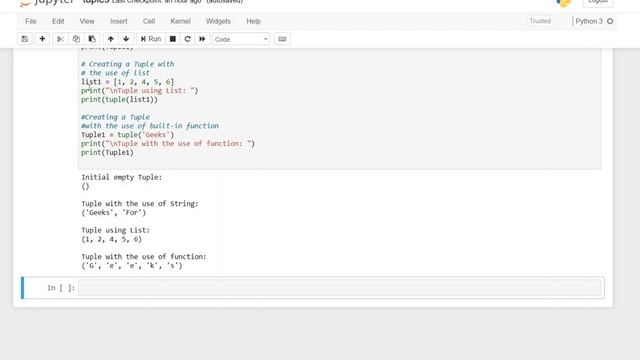Click the kernel idle circle indicator
This screenshot has height=360, width=640.
[610, 21]
